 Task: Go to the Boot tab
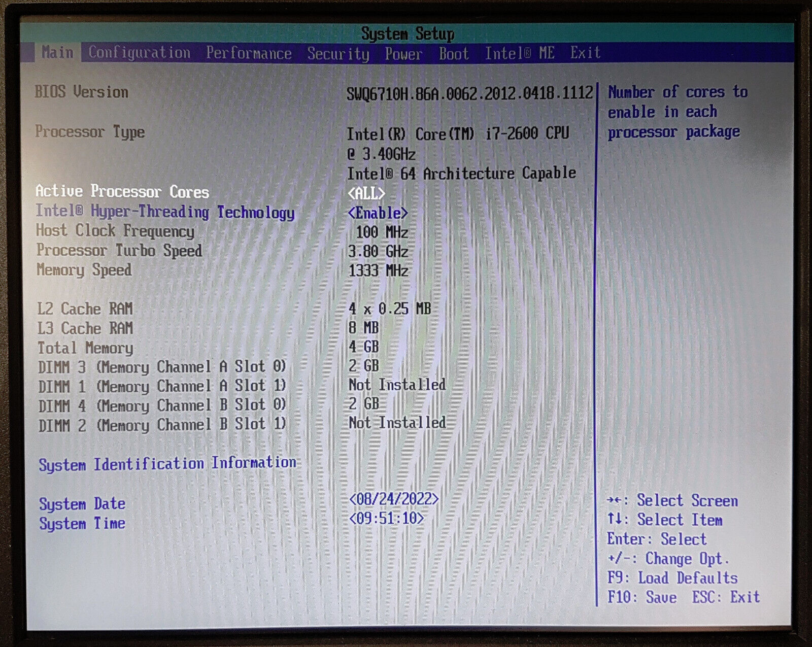[454, 54]
